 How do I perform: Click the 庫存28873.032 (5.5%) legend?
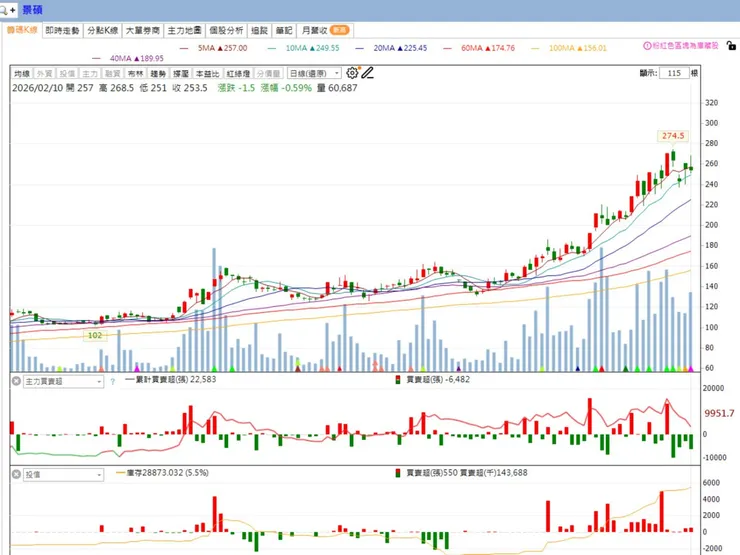[x=162, y=473]
